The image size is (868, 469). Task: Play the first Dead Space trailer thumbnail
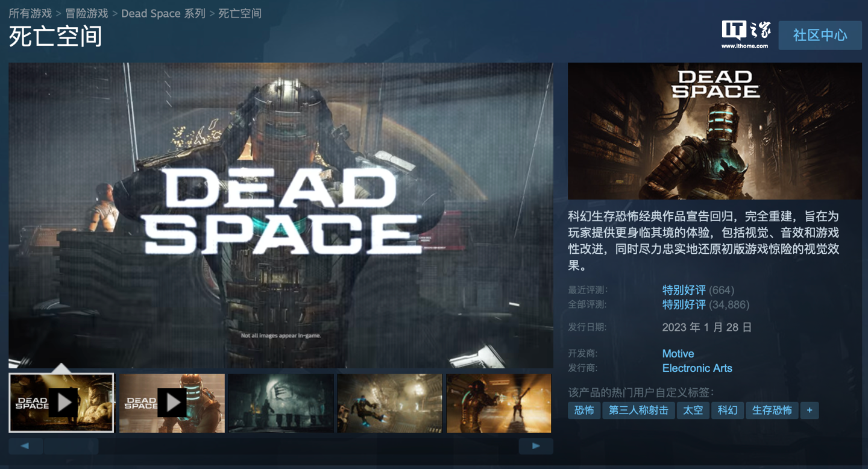click(x=61, y=403)
